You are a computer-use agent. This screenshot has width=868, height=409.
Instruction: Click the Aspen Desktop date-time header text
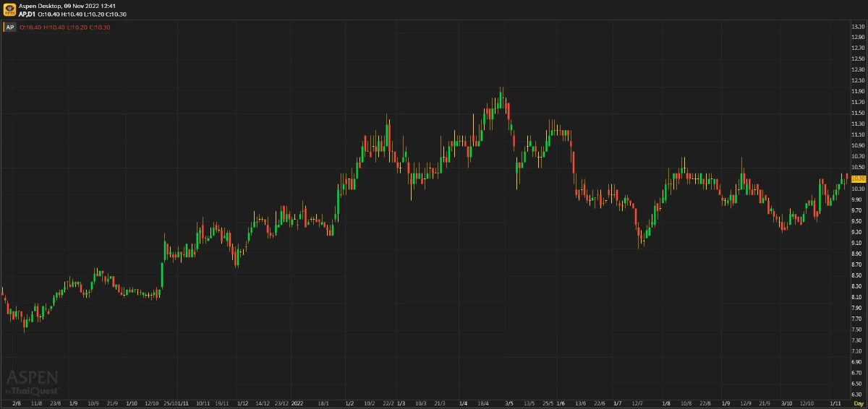(67, 6)
